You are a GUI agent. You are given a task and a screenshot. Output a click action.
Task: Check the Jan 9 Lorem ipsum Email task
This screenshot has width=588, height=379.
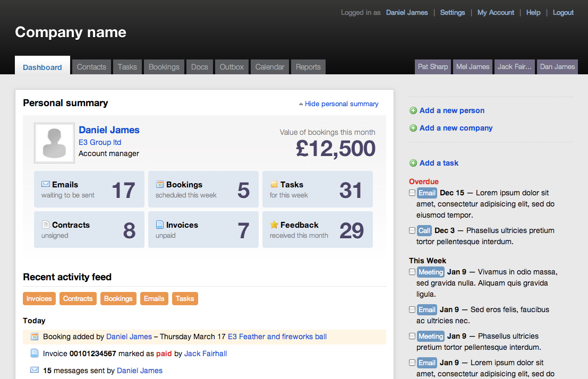[x=412, y=363]
